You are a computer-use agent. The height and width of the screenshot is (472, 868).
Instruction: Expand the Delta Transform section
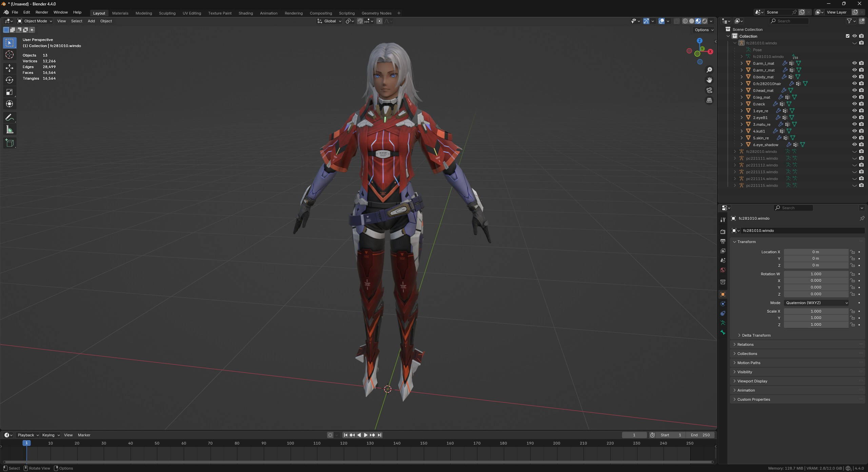coord(756,335)
